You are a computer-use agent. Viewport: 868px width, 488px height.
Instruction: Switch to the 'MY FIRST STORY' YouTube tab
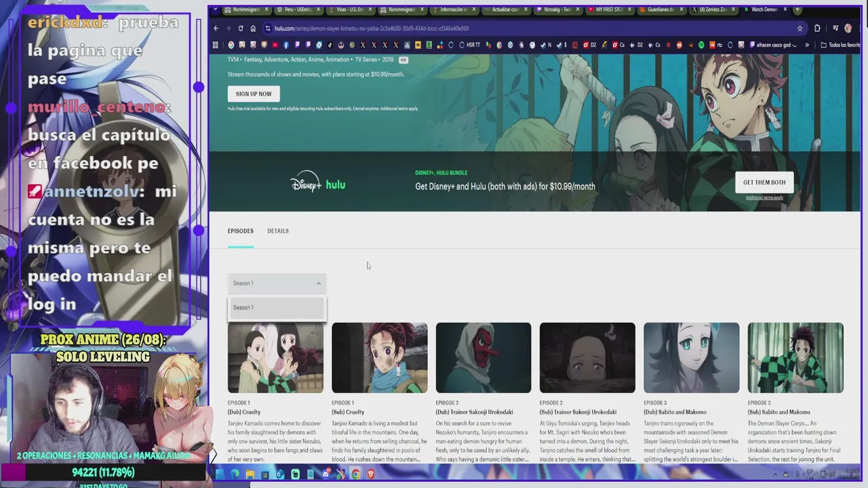(x=609, y=9)
